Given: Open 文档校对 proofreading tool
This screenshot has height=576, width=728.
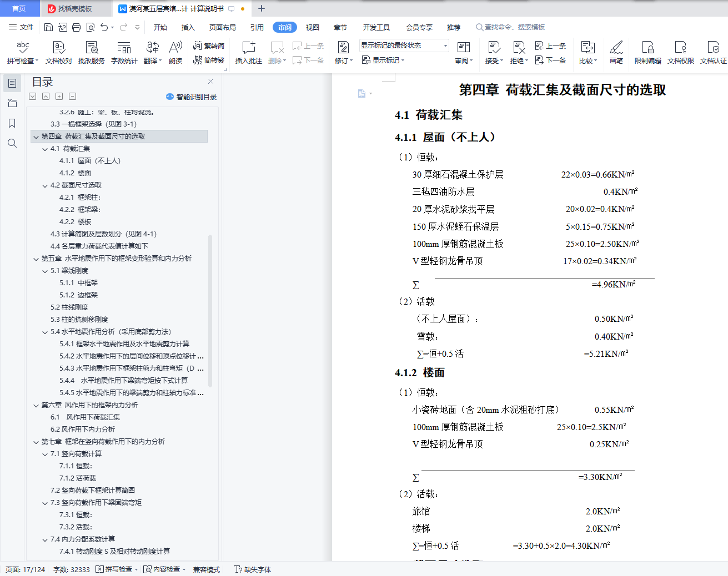Looking at the screenshot, I should click(x=59, y=53).
